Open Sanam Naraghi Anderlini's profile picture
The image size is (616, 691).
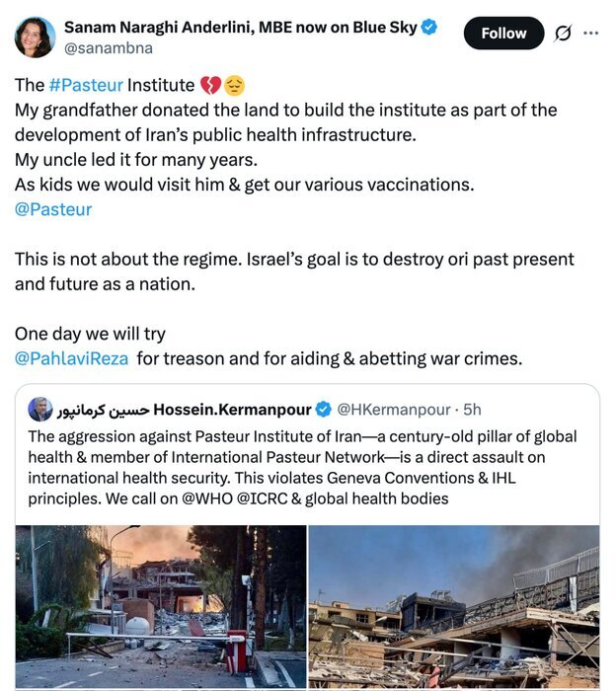(36, 38)
